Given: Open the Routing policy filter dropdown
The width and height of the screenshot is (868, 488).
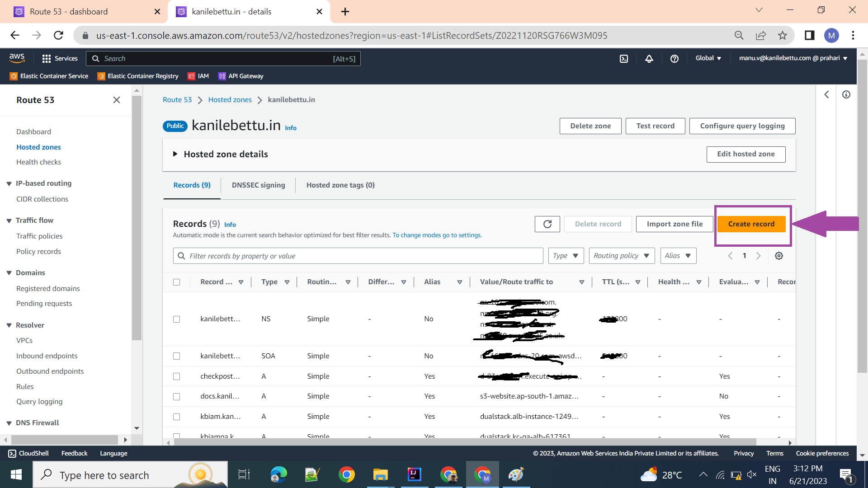Looking at the screenshot, I should (622, 256).
